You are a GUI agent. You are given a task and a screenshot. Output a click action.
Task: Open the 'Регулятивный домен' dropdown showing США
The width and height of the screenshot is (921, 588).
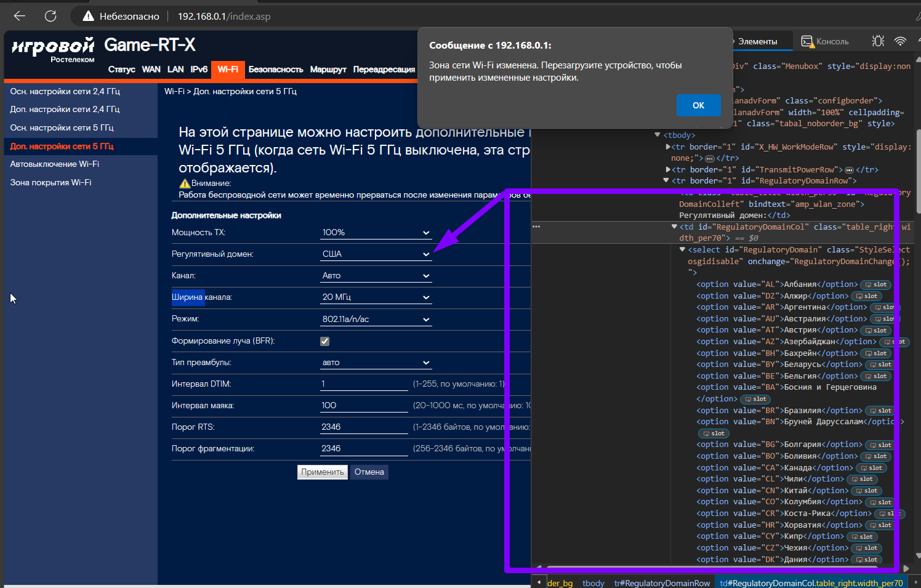(x=376, y=254)
